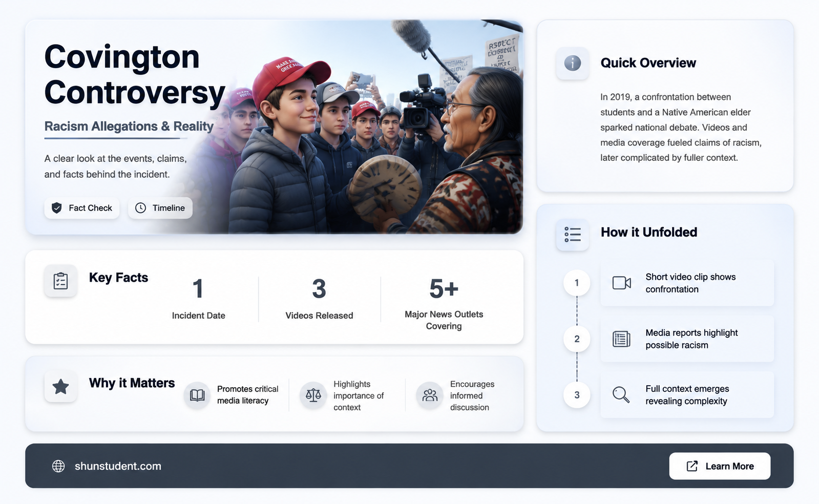Click the star icon by Why it Matters

point(60,386)
